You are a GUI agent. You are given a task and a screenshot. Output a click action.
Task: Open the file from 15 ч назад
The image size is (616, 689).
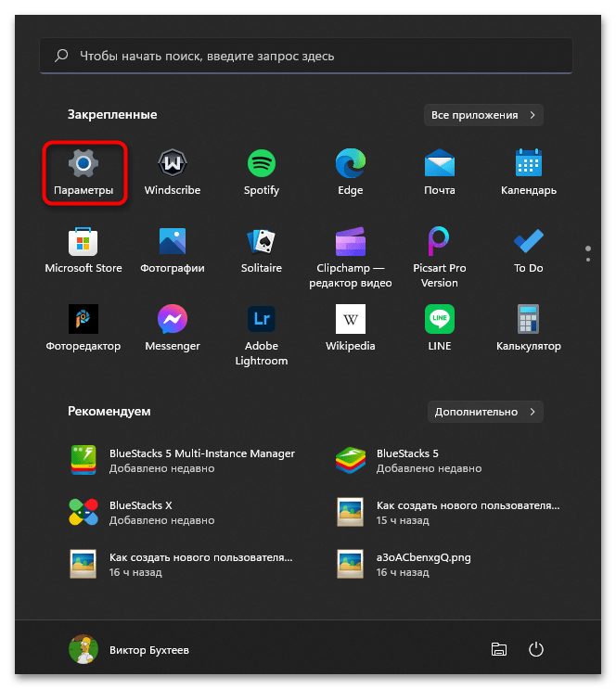pyautogui.click(x=447, y=513)
